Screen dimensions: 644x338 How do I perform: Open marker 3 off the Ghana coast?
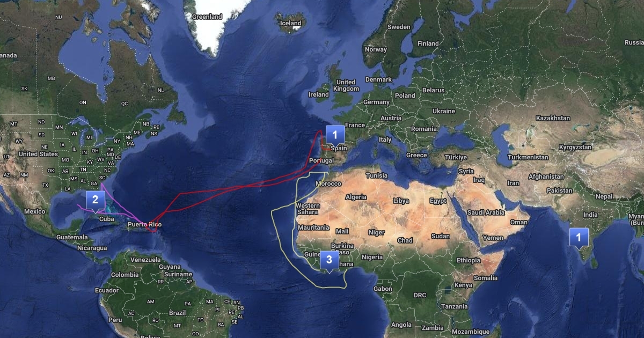pos(329,261)
